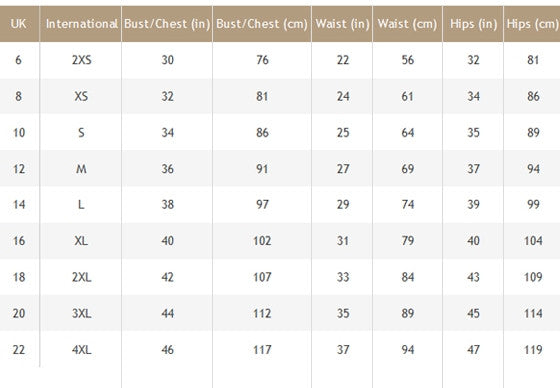Click the UK column header
Viewport: 560px width, 388px height.
(19, 24)
